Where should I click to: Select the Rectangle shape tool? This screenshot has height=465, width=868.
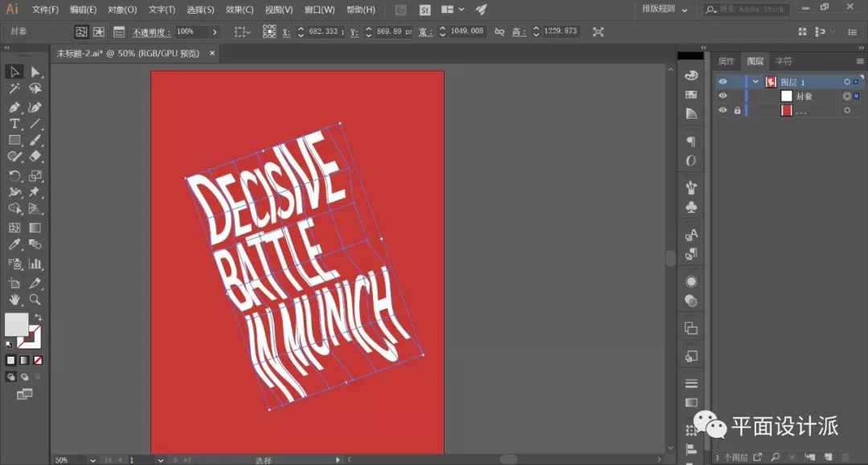[x=14, y=141]
